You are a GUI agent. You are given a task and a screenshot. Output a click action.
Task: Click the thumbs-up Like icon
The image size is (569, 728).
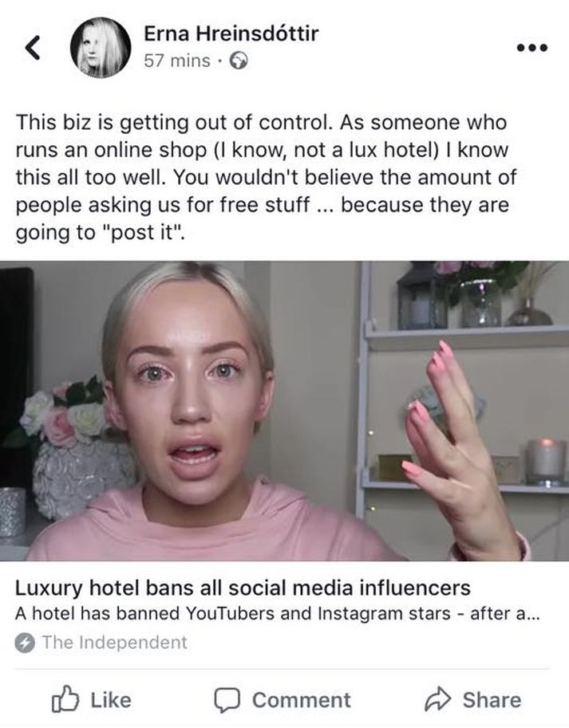65,698
